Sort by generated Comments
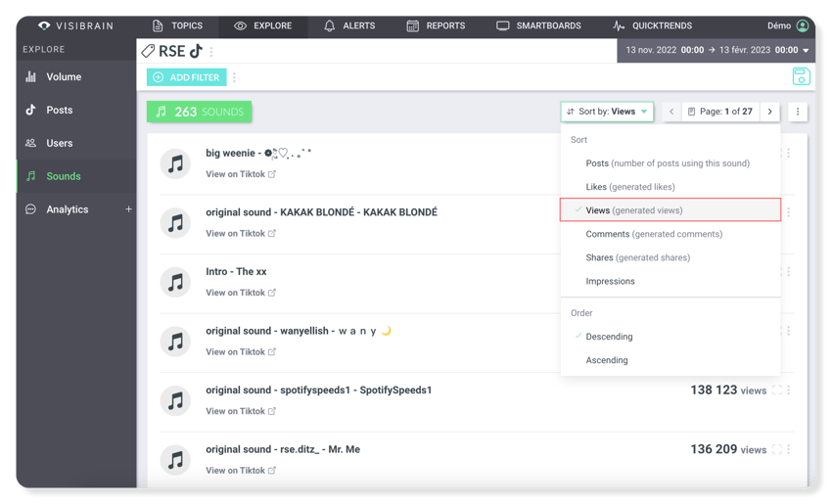 [x=670, y=234]
